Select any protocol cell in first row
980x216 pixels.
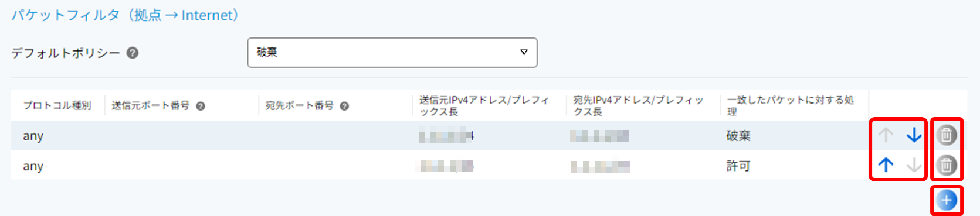point(33,136)
